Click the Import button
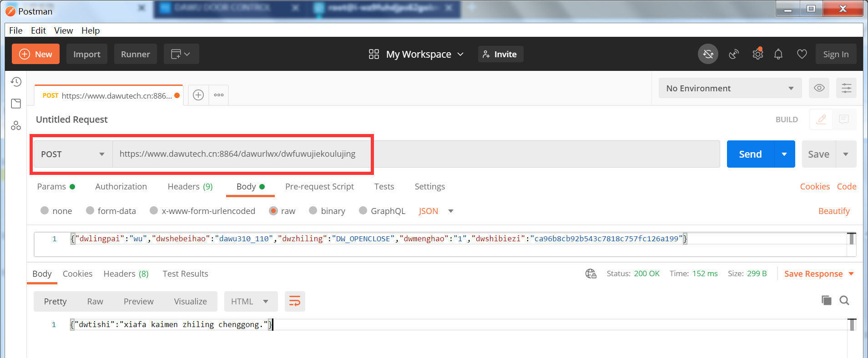This screenshot has width=868, height=358. click(x=87, y=54)
